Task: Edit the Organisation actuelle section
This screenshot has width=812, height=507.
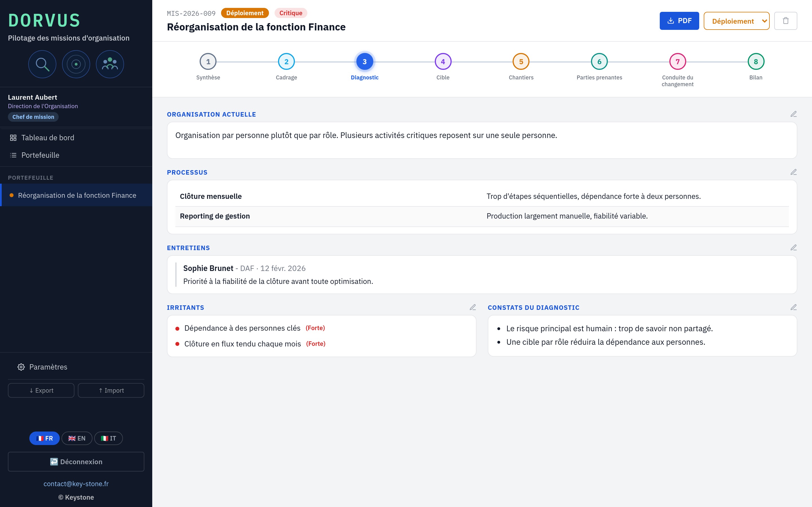Action: pos(794,114)
